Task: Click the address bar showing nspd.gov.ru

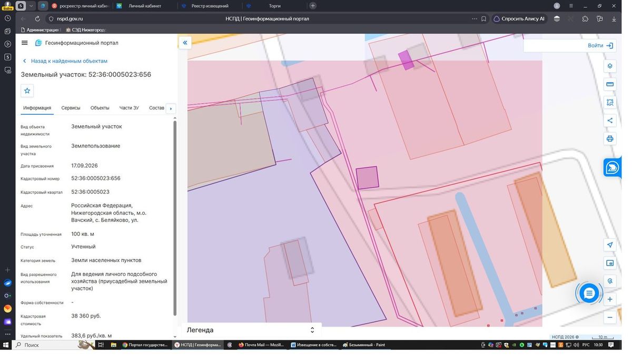Action: (x=266, y=19)
